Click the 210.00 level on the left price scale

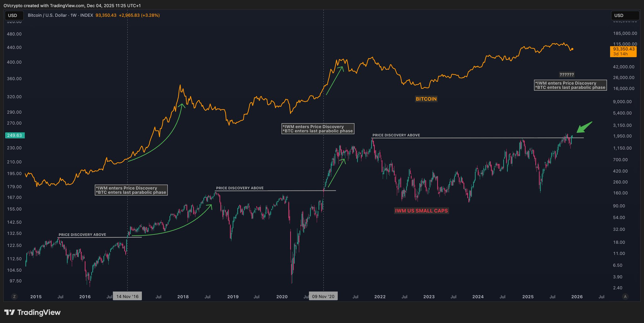point(15,162)
